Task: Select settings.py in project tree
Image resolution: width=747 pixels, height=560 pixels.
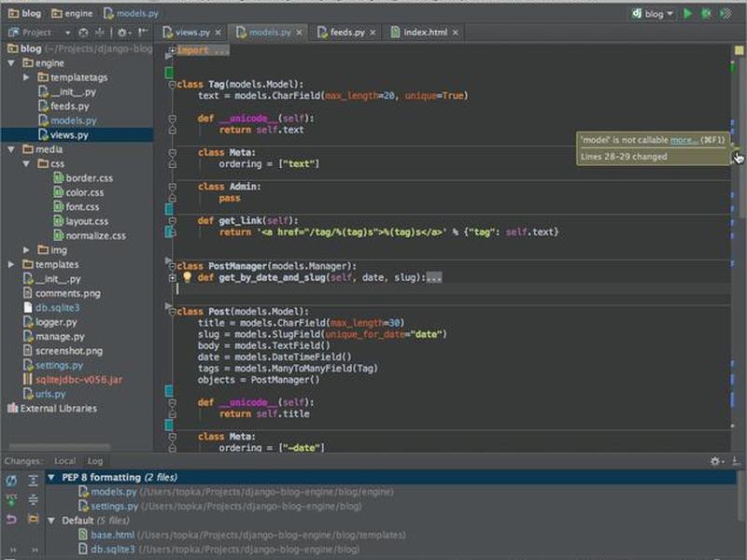Action: click(53, 365)
